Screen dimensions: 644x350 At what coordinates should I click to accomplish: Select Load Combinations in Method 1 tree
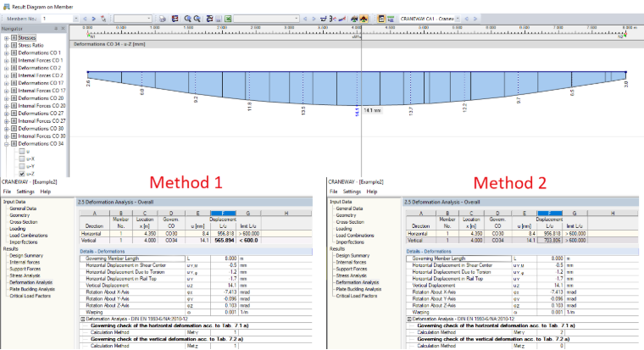[x=28, y=236]
